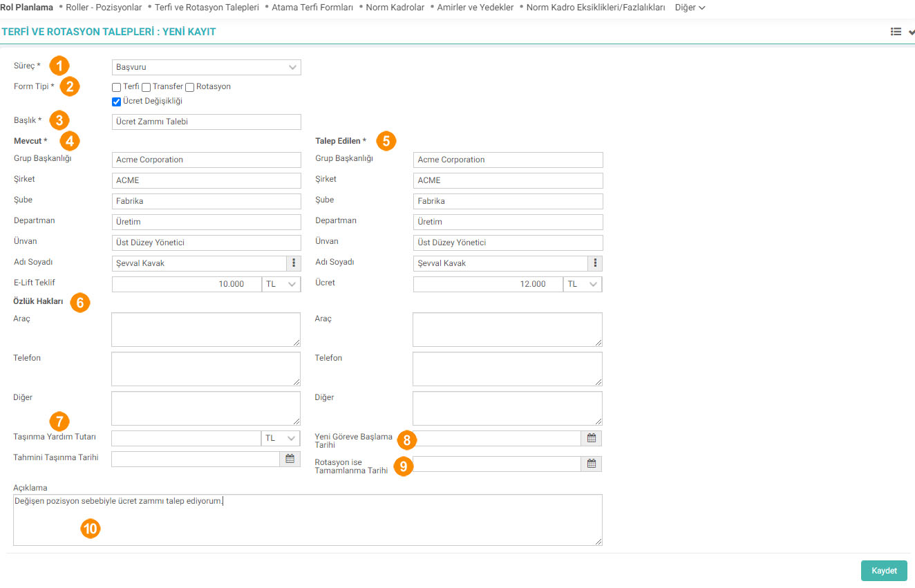Click Mevcut Ünvan field
The width and height of the screenshot is (915, 588).
click(x=207, y=243)
